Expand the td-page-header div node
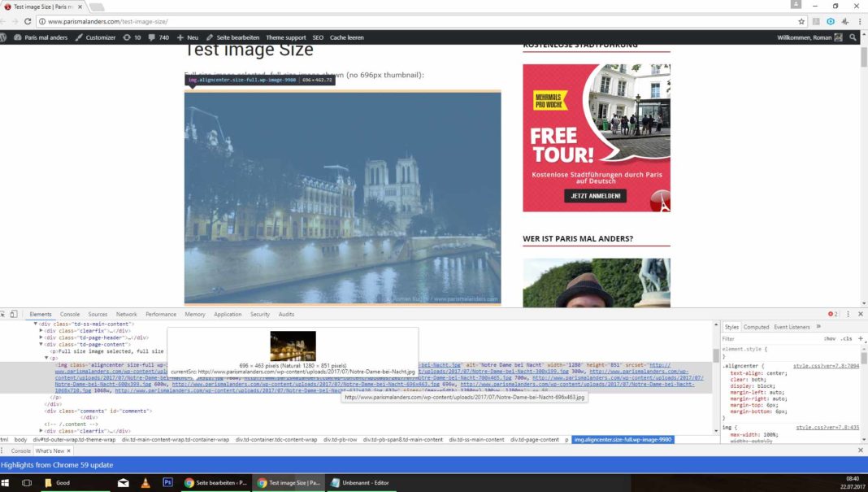The height and width of the screenshot is (492, 868). pos(41,337)
